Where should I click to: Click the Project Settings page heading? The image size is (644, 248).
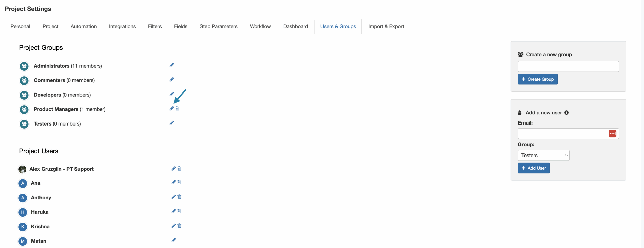pos(28,9)
